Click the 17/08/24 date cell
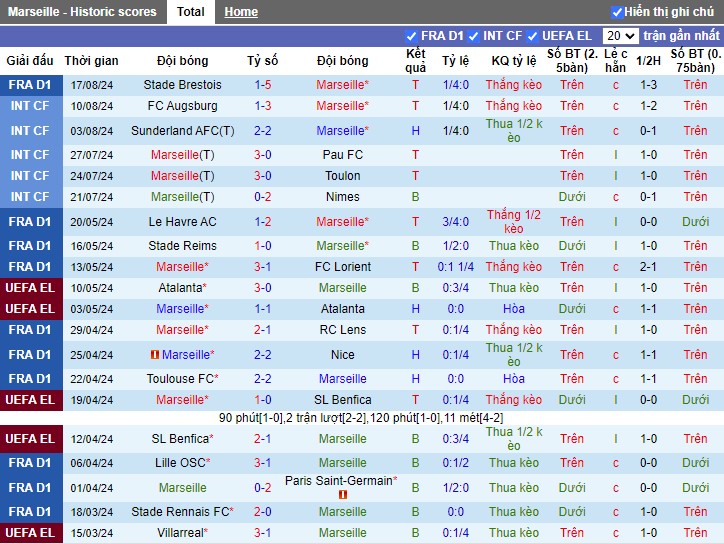The width and height of the screenshot is (724, 544). click(x=91, y=85)
